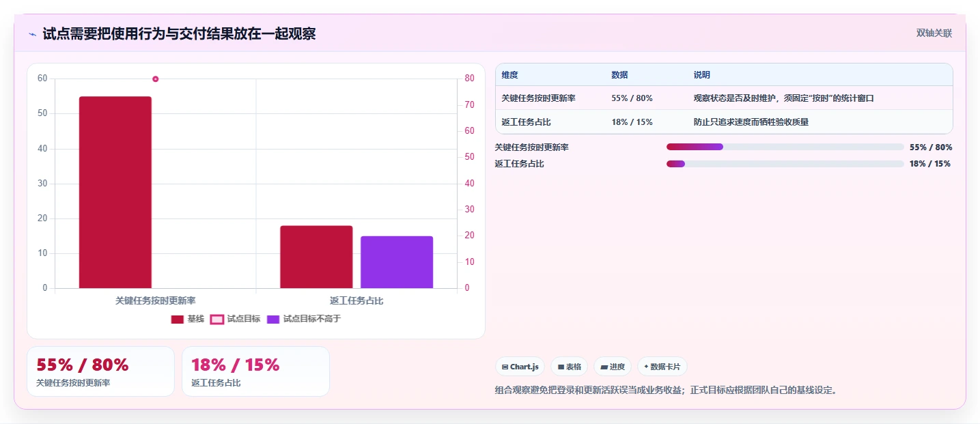Screen dimensions: 980x424
Task: Click the 返工任务占比 progress bar
Action: pyautogui.click(x=785, y=163)
